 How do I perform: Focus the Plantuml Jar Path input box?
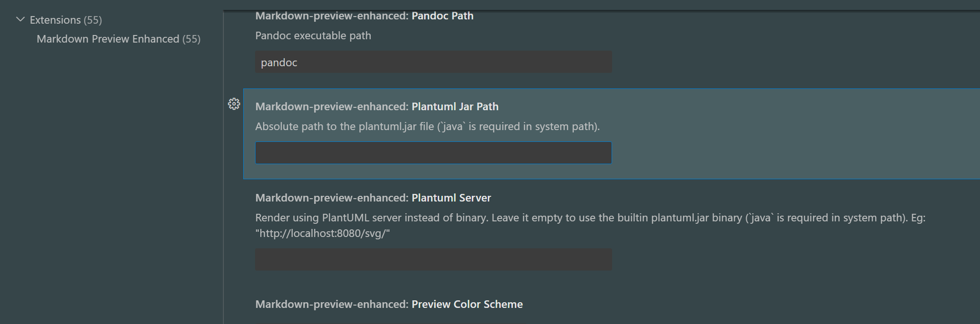pos(433,153)
